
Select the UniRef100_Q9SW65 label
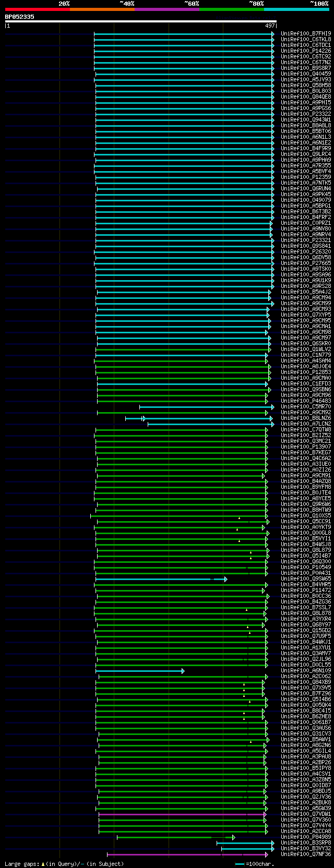[306, 578]
